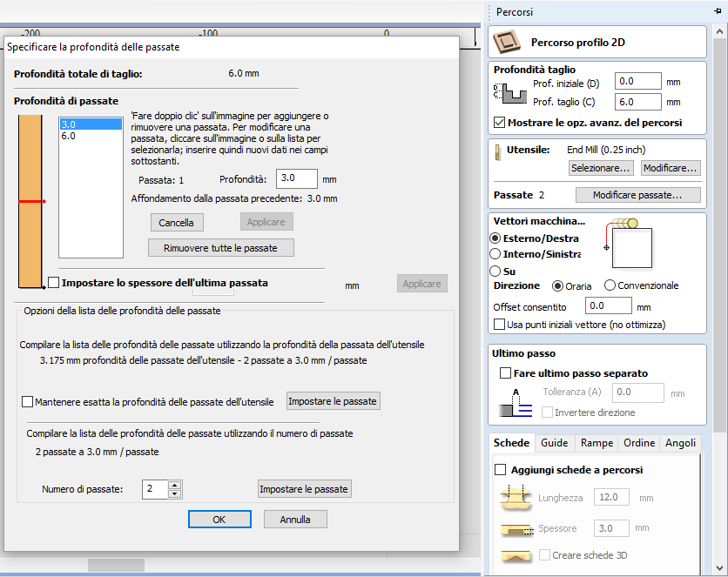
Task: Decrease Numero di passate with down arrow
Action: pyautogui.click(x=174, y=493)
